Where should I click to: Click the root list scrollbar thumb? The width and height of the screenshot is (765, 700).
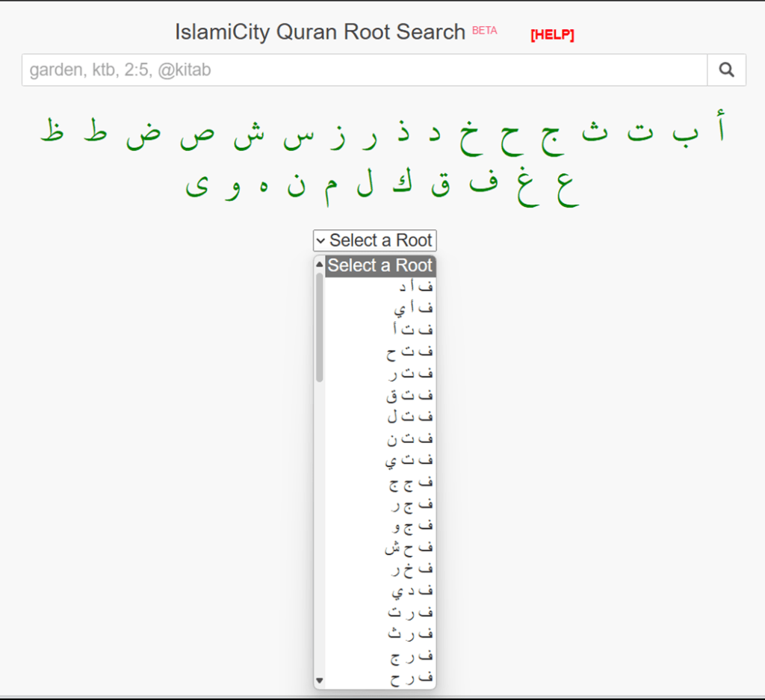point(320,329)
